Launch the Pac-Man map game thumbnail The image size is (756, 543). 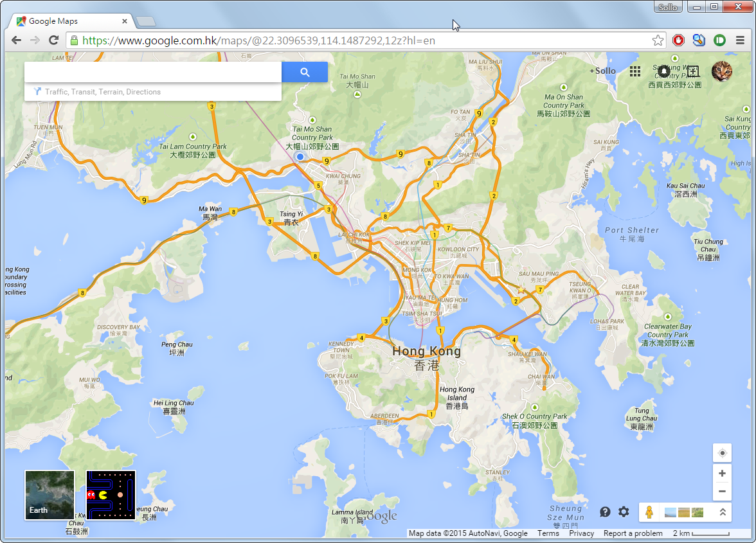111,495
